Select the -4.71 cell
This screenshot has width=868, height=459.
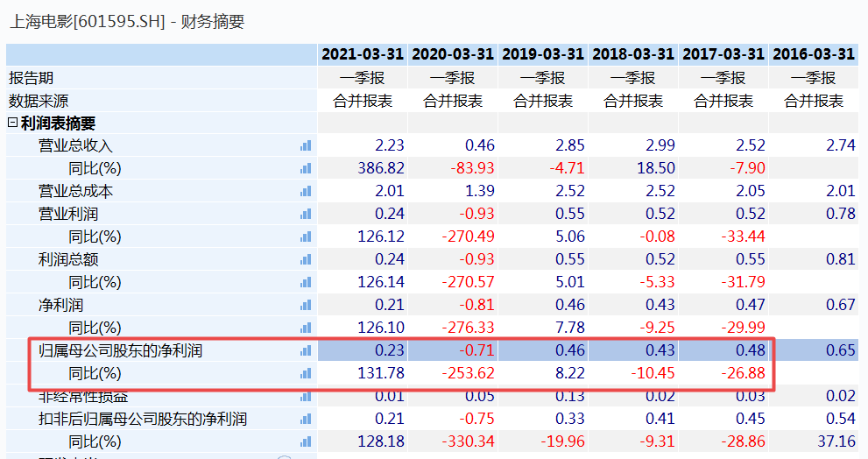pos(543,168)
